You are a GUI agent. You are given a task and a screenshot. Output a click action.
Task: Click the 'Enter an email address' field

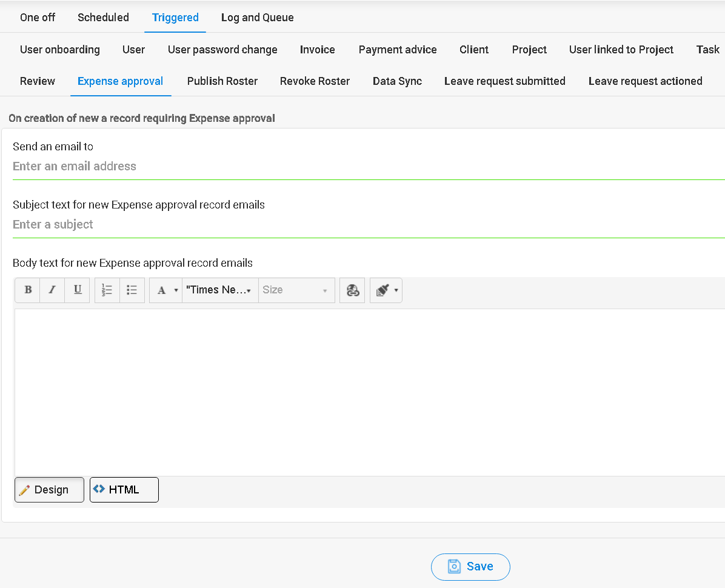(x=364, y=167)
